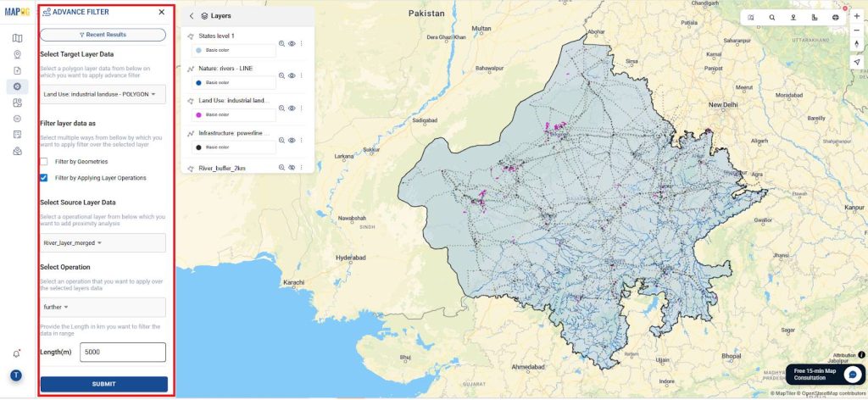Screen dimensions: 868x400
Task: Zoom to States level 1 layer
Action: point(281,43)
